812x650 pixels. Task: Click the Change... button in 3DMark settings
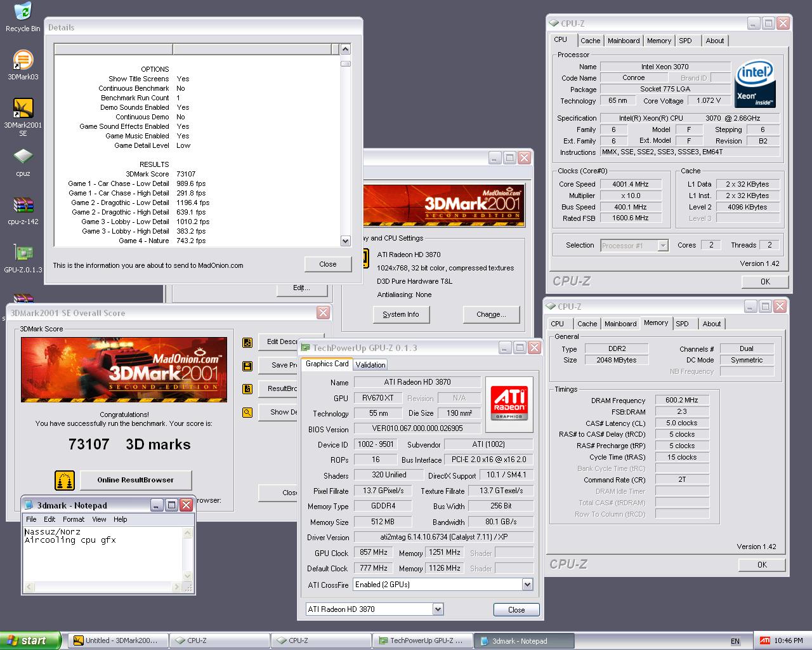click(x=492, y=314)
